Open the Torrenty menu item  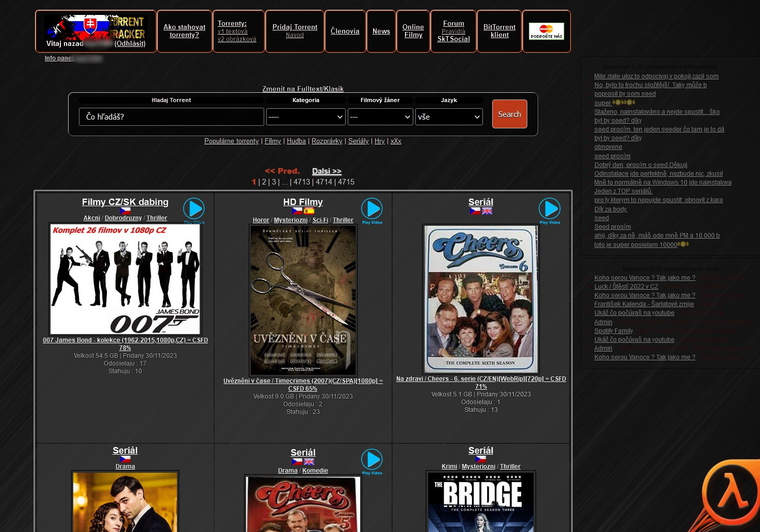232,23
